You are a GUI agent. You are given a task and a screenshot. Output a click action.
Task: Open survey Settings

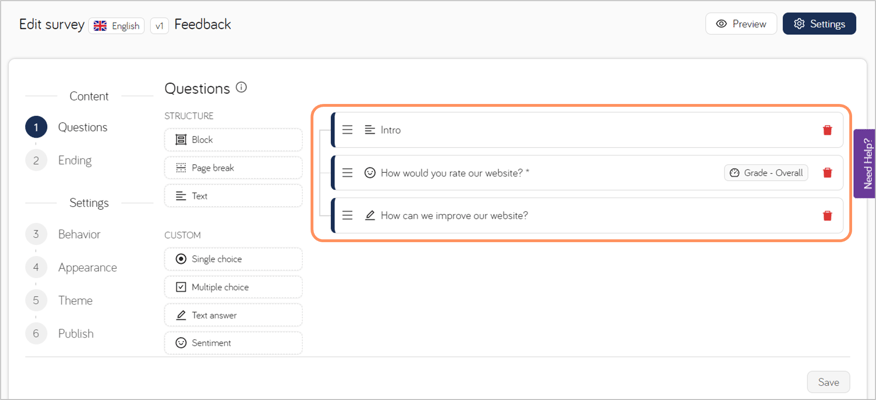click(x=819, y=24)
